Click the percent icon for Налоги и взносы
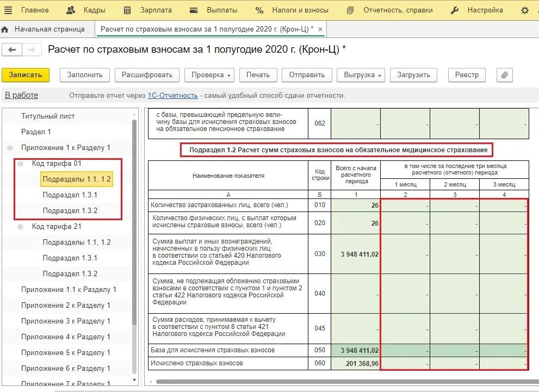Viewport: 539px width, 392px height. tap(259, 11)
